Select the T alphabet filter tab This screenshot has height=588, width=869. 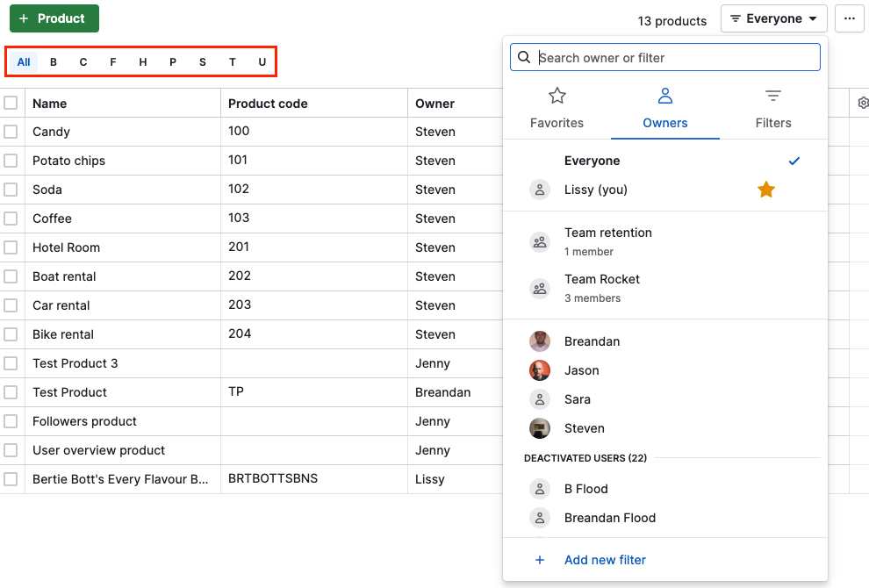(x=232, y=61)
